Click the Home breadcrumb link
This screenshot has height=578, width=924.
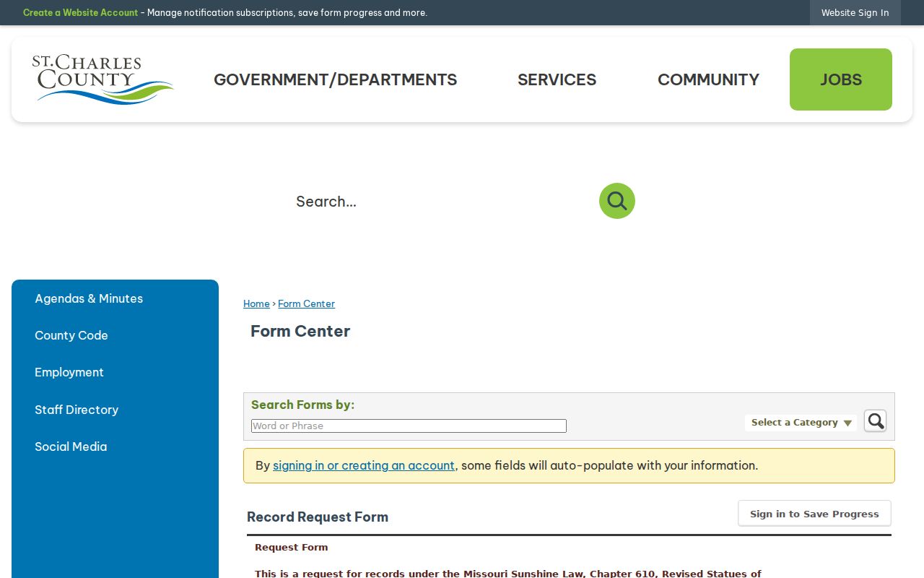point(256,303)
